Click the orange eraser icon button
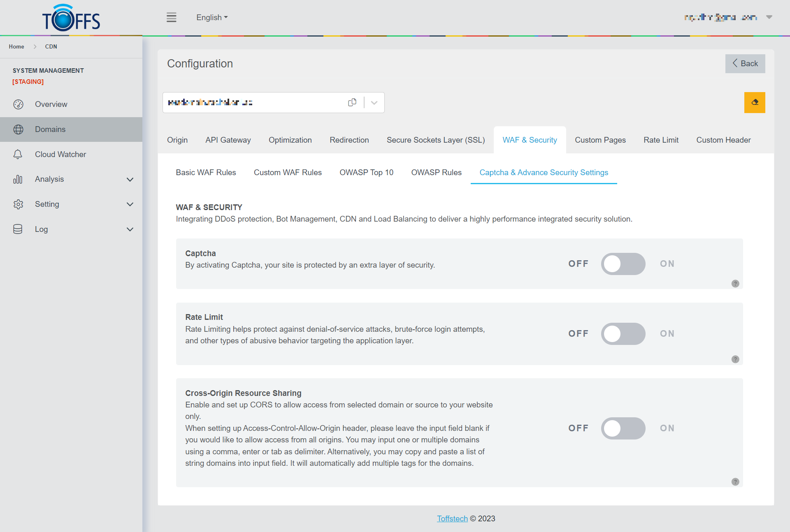The height and width of the screenshot is (532, 790). point(754,102)
